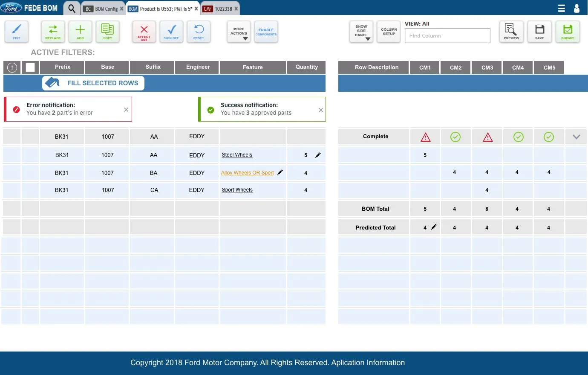
Task: Click the alert column header icon
Action: 12,67
